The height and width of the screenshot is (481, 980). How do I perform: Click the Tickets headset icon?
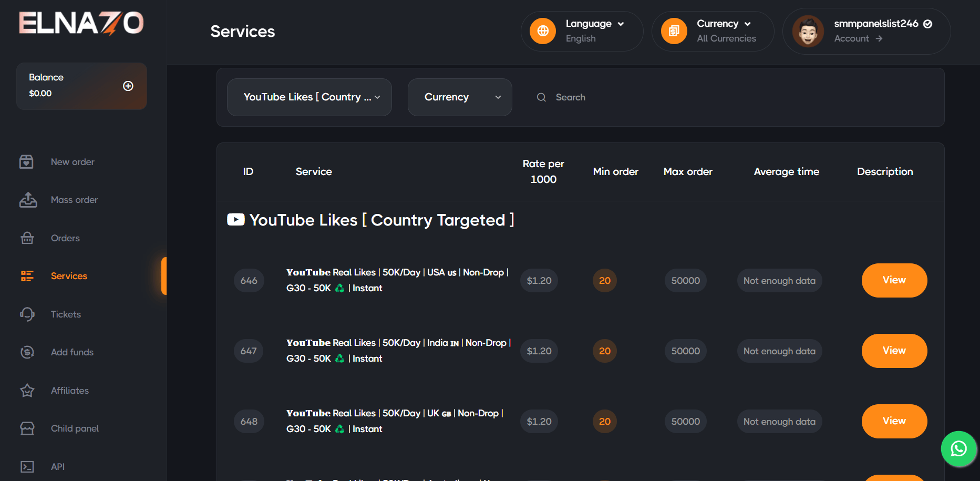(27, 314)
